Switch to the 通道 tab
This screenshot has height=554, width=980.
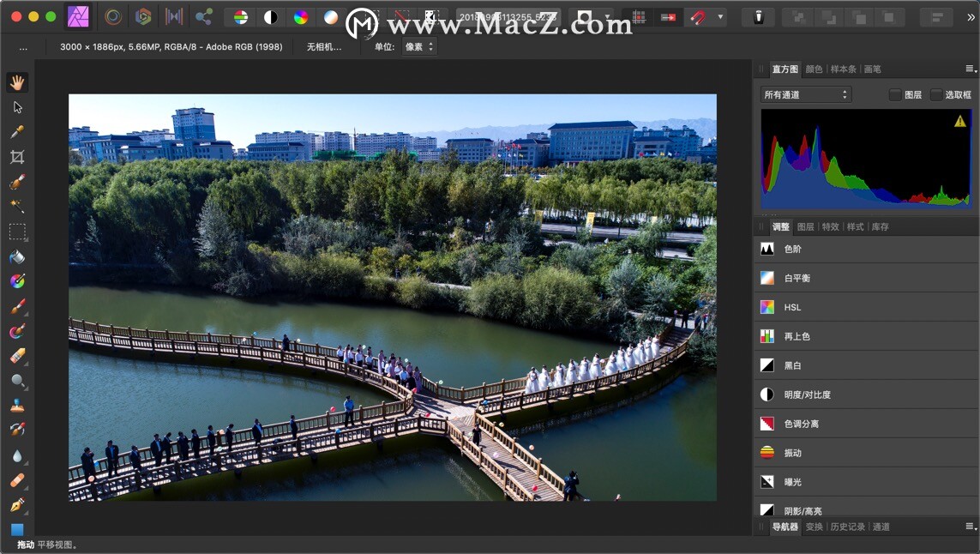pos(881,527)
